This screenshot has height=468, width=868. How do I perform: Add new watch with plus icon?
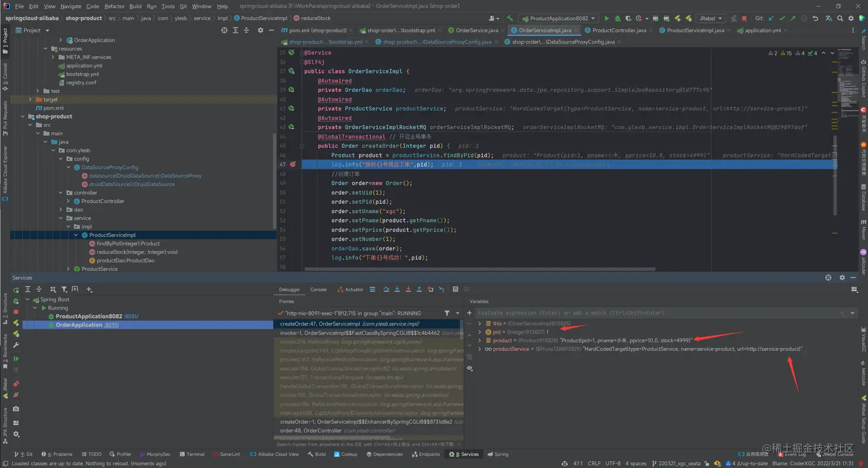(470, 313)
